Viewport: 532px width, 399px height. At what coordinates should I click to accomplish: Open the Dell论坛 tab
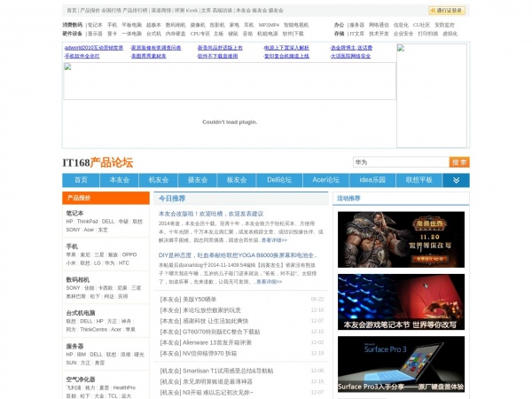pos(278,180)
